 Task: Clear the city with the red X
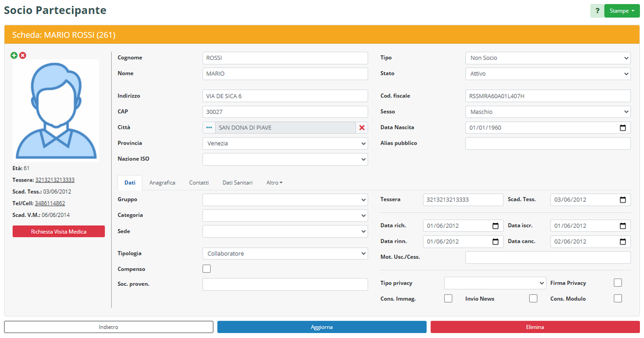click(x=362, y=128)
